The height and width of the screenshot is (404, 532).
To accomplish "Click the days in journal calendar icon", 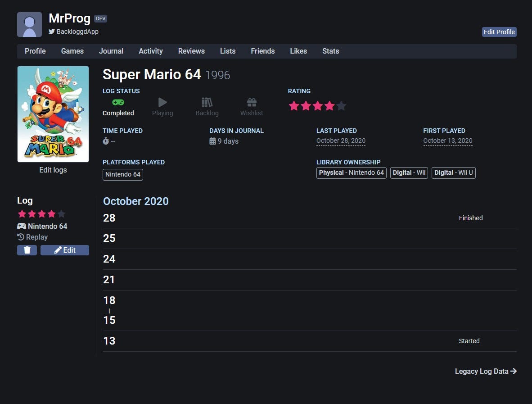I will (212, 141).
